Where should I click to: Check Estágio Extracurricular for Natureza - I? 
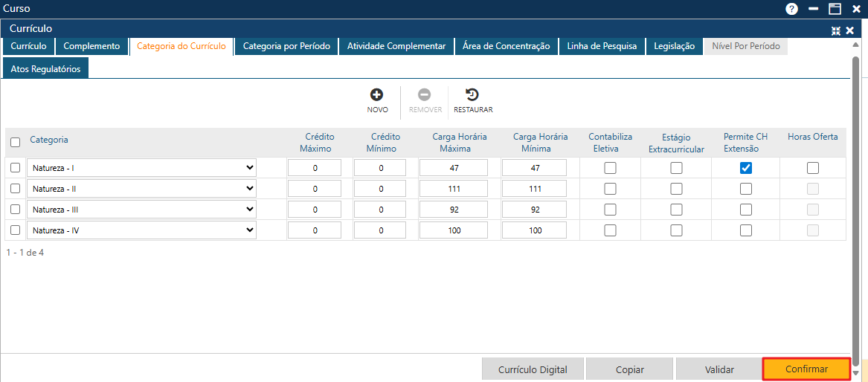pyautogui.click(x=676, y=168)
